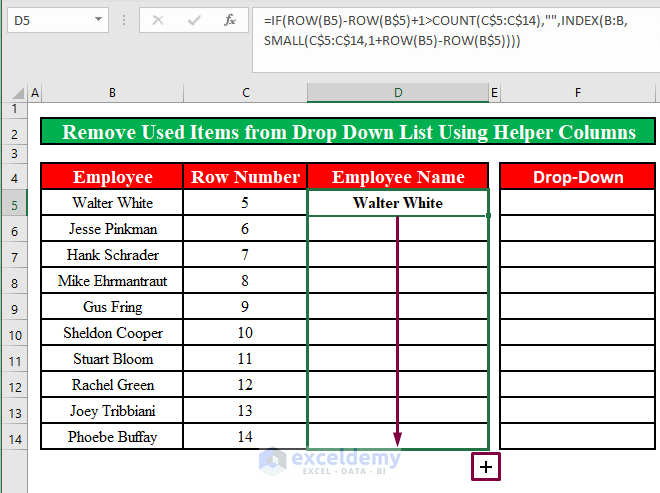The width and height of the screenshot is (660, 493).
Task: Click Row Number cell with value 9
Action: (x=245, y=307)
